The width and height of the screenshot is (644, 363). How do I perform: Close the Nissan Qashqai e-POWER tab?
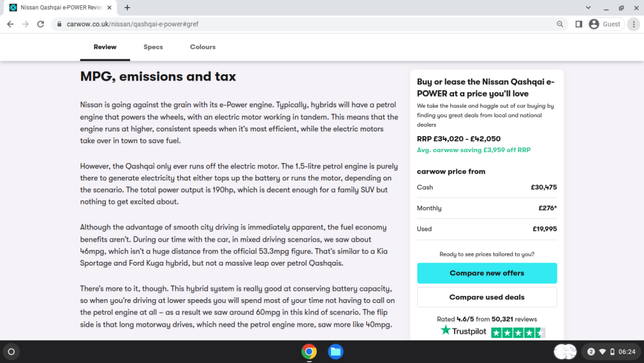(109, 7)
